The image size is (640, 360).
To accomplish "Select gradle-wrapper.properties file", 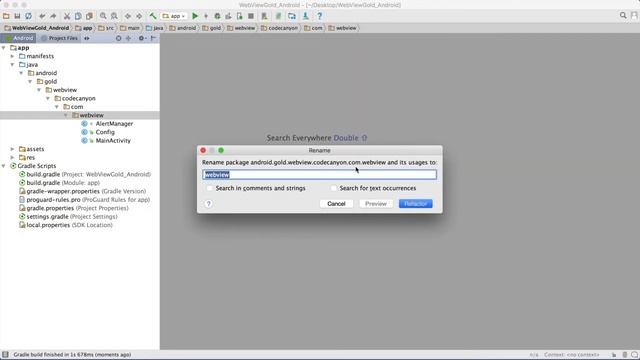I will [82, 191].
